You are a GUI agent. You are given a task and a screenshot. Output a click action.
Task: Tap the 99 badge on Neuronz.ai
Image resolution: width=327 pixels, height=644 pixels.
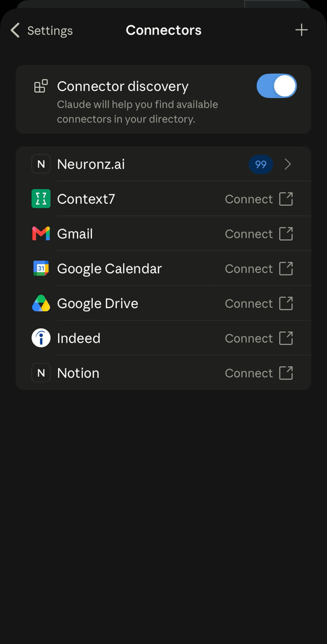coord(261,164)
